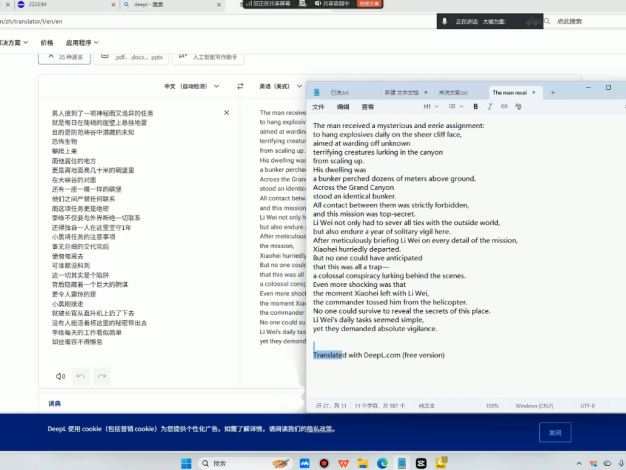Clear the DeepL source text with X
This screenshot has height=470, width=626.
pyautogui.click(x=226, y=113)
